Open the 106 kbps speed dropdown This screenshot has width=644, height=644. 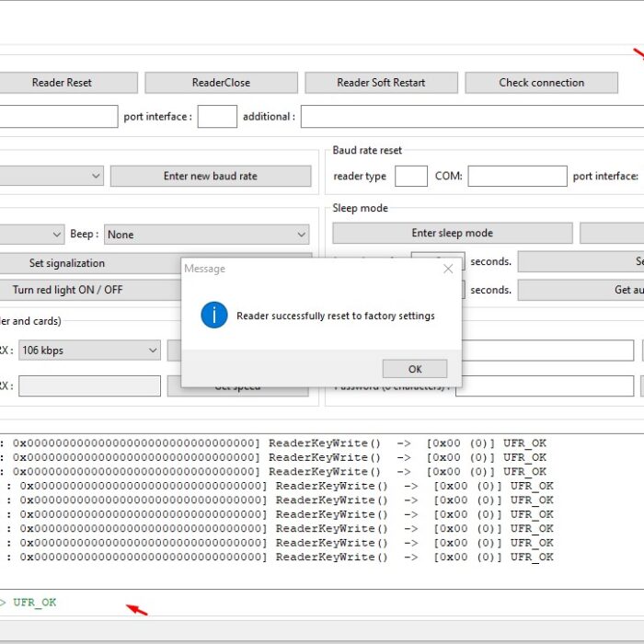click(x=89, y=351)
